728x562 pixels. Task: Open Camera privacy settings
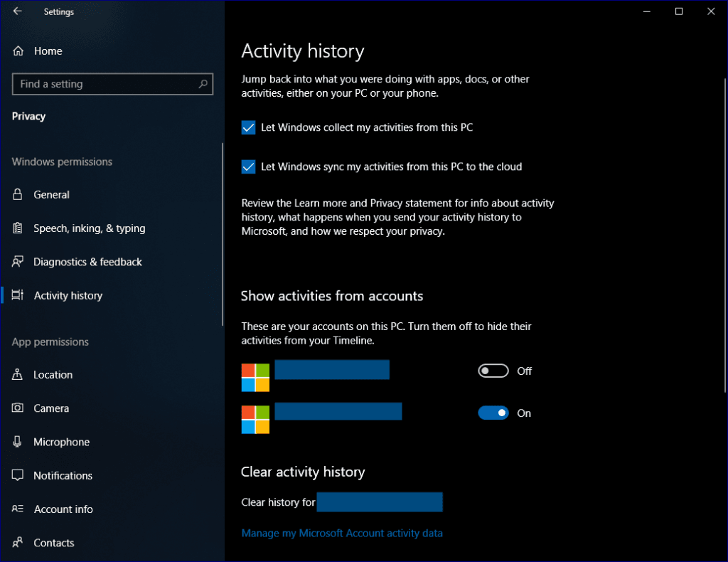pyautogui.click(x=18, y=408)
